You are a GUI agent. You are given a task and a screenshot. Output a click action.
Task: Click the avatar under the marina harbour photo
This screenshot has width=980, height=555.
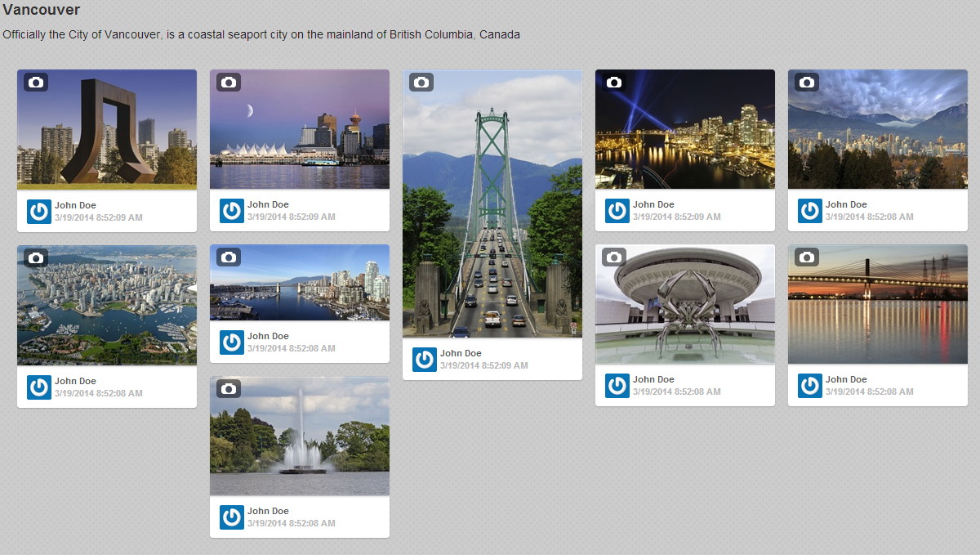(x=232, y=342)
